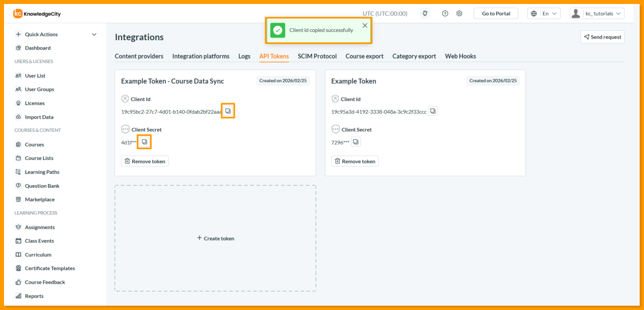Open the Logs tab
644x310 pixels.
click(x=244, y=56)
